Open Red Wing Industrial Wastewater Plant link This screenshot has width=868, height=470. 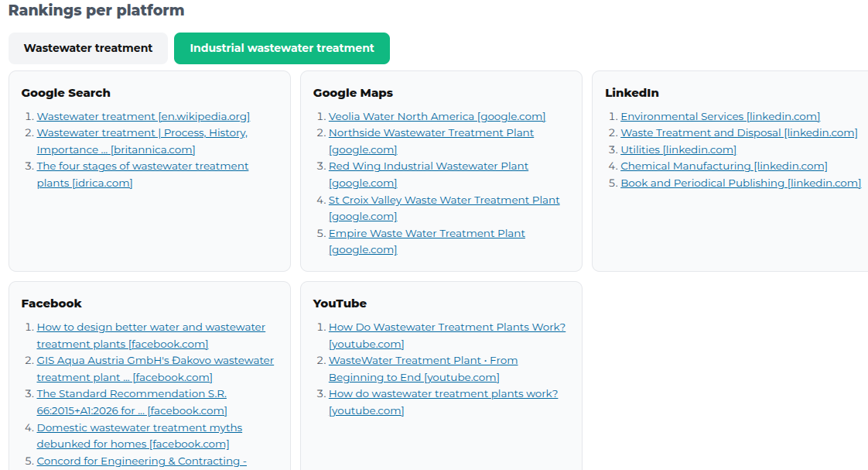[429, 174]
